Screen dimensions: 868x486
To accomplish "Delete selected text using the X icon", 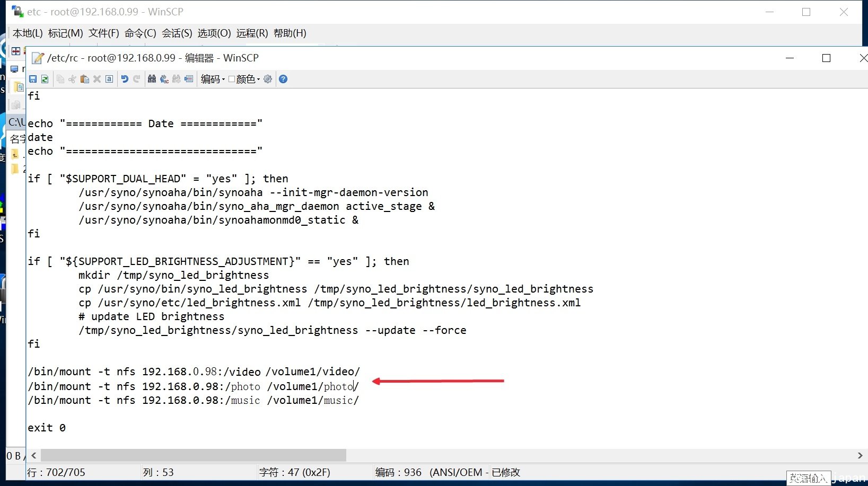I will (x=97, y=79).
